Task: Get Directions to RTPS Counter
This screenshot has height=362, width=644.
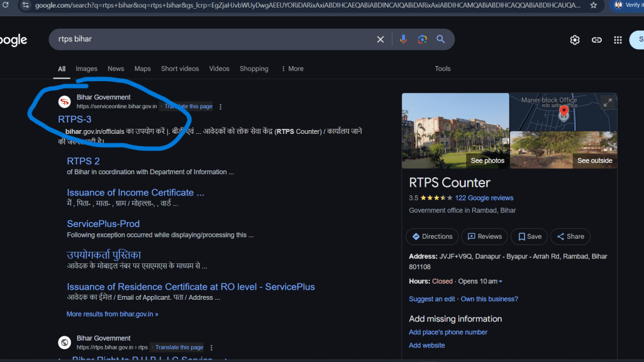Action: [432, 236]
